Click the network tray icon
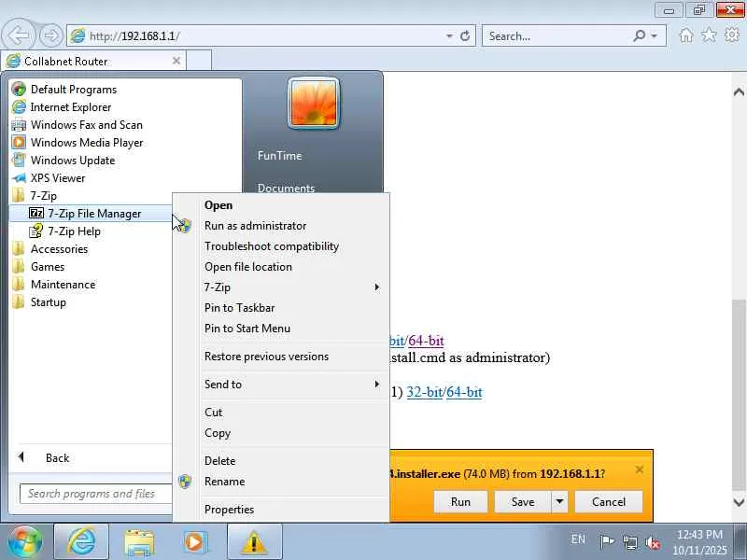The height and width of the screenshot is (560, 747). pyautogui.click(x=630, y=542)
